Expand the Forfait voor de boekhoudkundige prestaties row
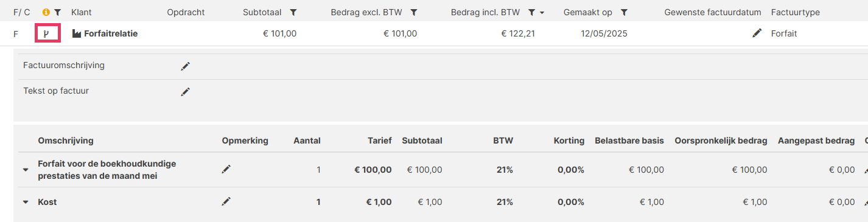 click(x=26, y=170)
